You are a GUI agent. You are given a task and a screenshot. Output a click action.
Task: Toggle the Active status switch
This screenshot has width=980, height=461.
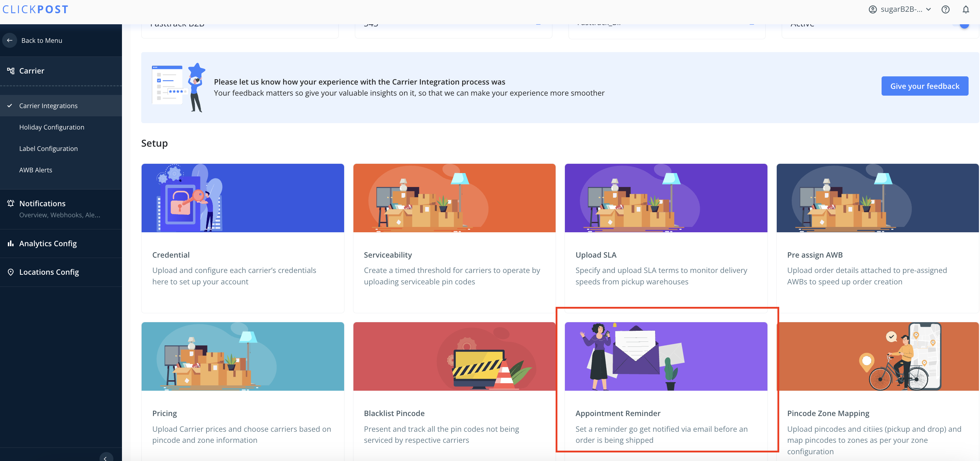(x=963, y=25)
